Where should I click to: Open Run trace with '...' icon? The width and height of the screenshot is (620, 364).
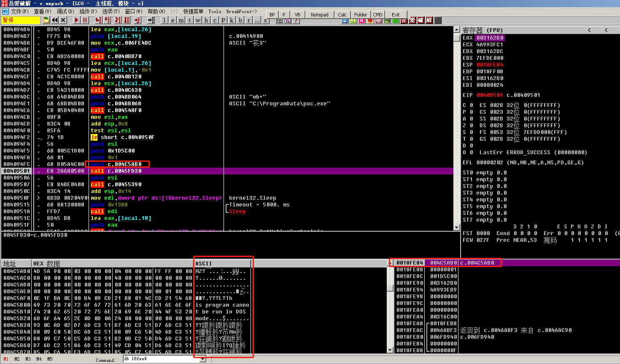(257, 20)
